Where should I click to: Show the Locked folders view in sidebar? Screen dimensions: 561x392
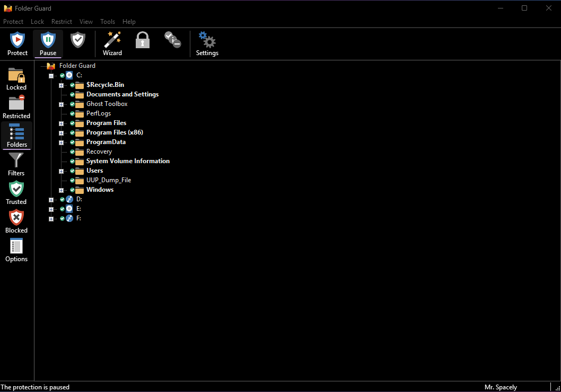click(x=16, y=79)
